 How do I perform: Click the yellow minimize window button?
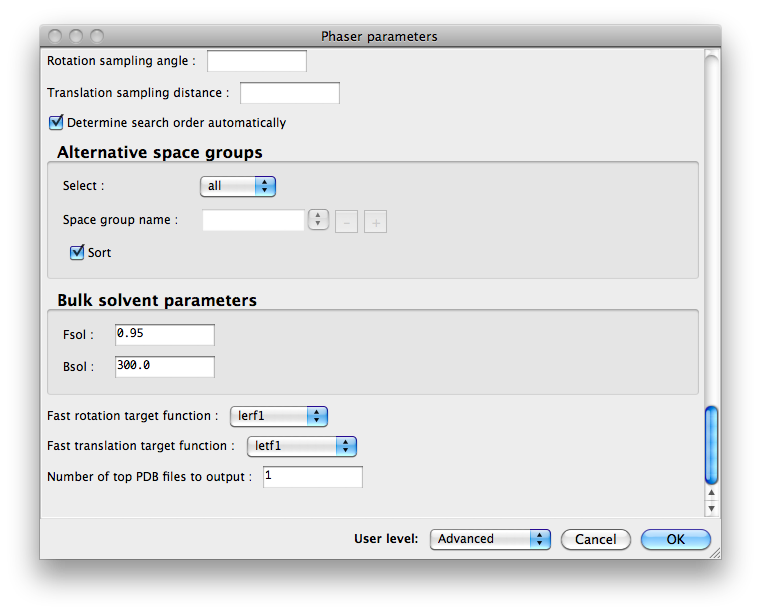(x=75, y=36)
